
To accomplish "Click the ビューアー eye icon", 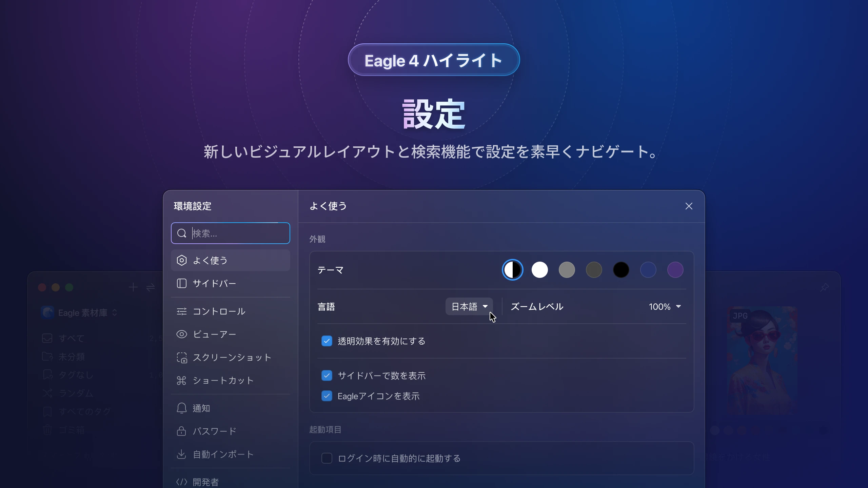I will click(182, 334).
